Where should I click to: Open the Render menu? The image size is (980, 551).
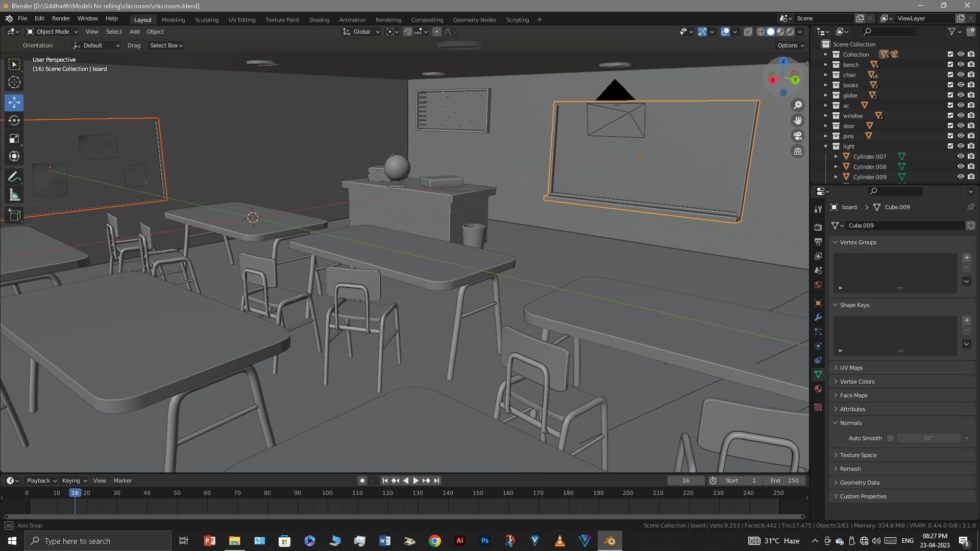point(61,19)
